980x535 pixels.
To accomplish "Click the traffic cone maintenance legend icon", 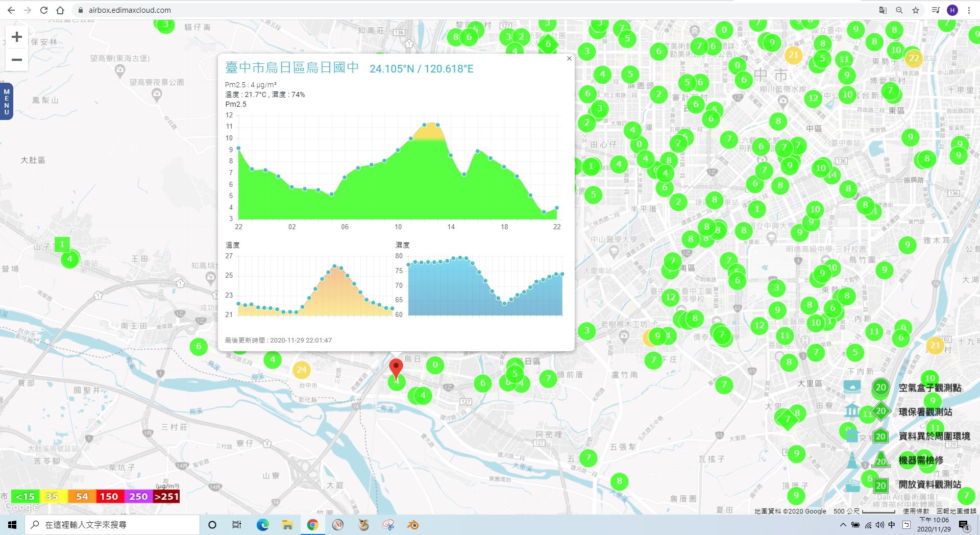I will click(x=852, y=459).
